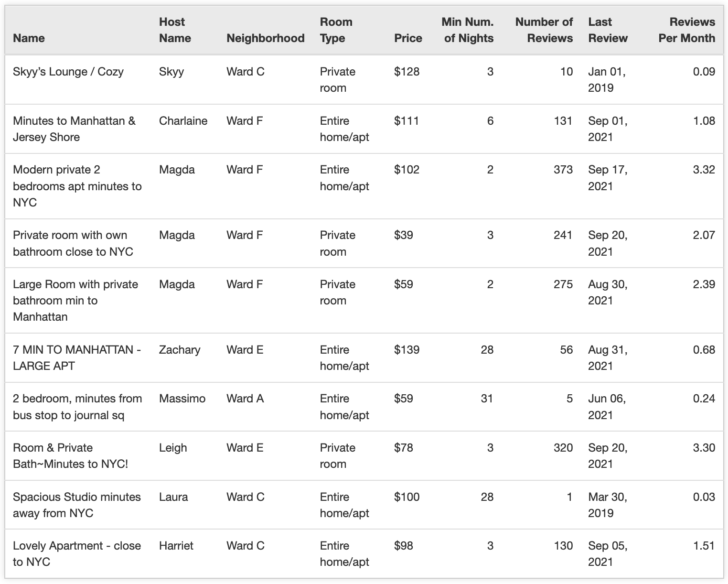
Task: Click the Spacious Studio minutes away listing
Action: coord(77,505)
